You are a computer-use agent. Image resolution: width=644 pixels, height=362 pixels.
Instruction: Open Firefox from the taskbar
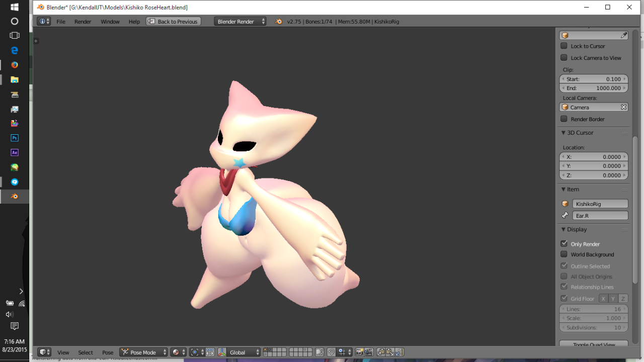[x=15, y=65]
